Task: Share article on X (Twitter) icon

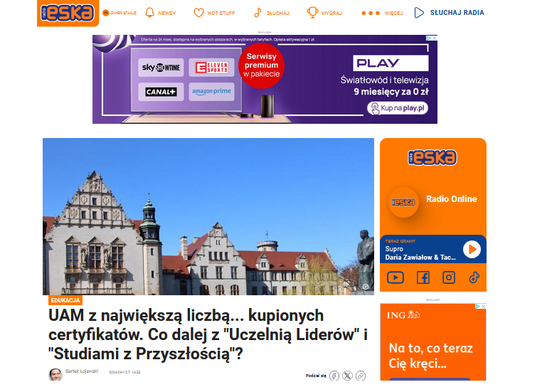Action: tap(347, 376)
